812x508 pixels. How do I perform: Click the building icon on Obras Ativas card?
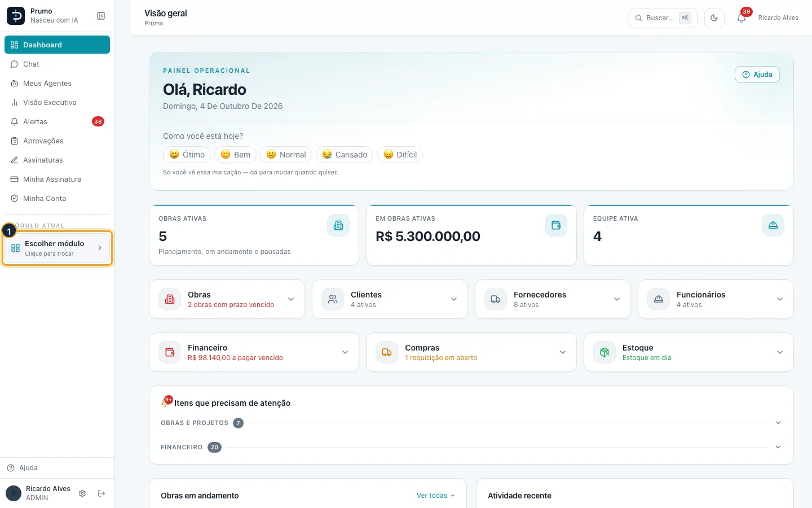pos(338,225)
